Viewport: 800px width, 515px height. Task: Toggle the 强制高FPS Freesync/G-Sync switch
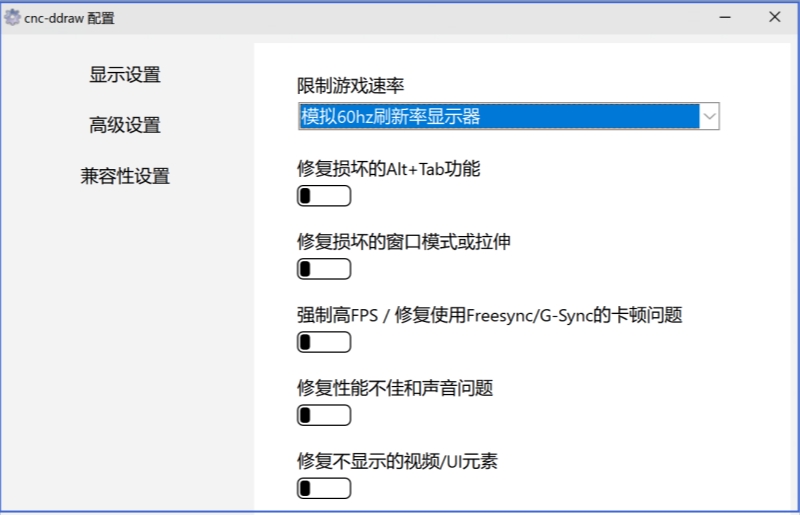(x=324, y=342)
